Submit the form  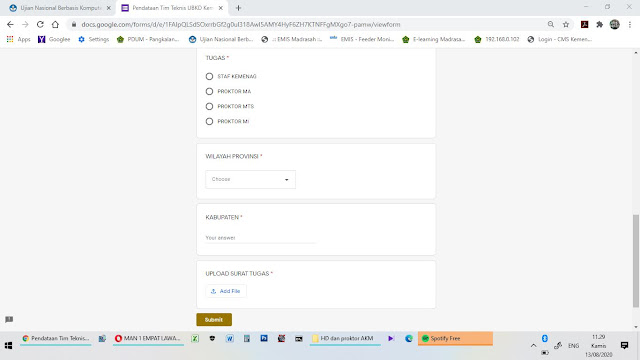[x=214, y=320]
